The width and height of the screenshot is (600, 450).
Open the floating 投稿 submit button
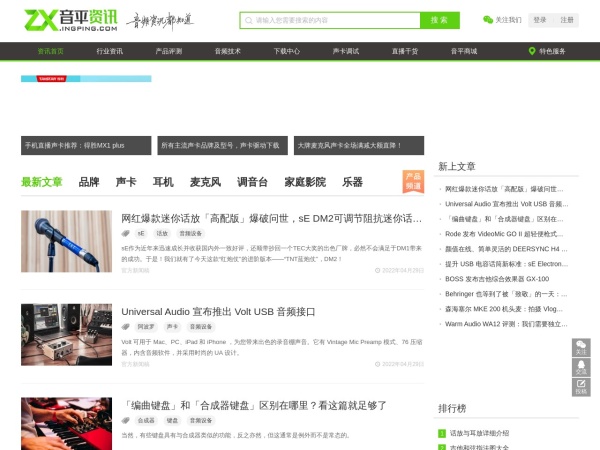(x=581, y=387)
